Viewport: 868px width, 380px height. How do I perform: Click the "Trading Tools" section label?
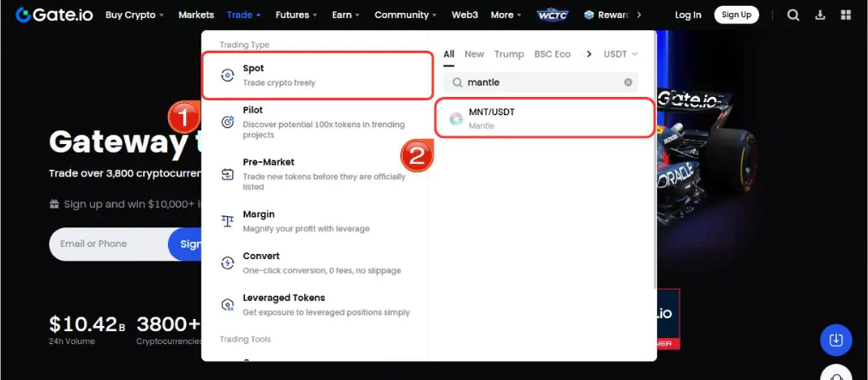pos(245,339)
